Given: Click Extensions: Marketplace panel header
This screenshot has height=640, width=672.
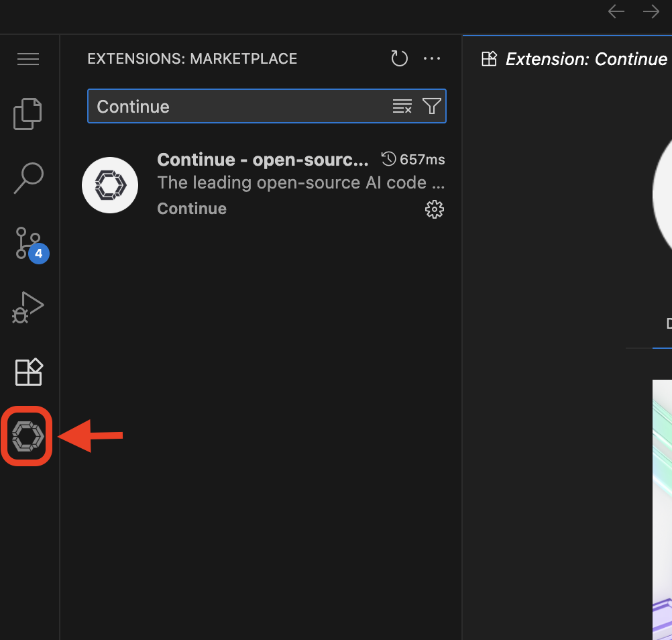Looking at the screenshot, I should 192,59.
